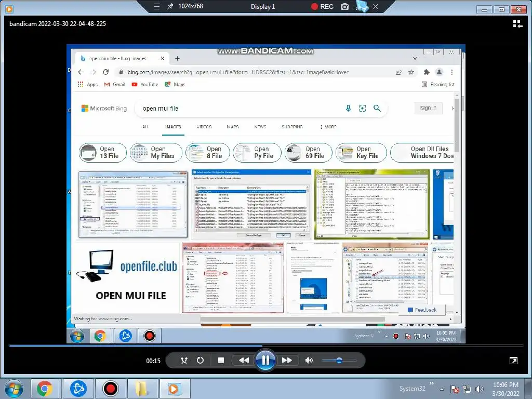Screen dimensions: 532x399
Task: Select the VIDEOS tab on Bing
Action: click(x=204, y=127)
